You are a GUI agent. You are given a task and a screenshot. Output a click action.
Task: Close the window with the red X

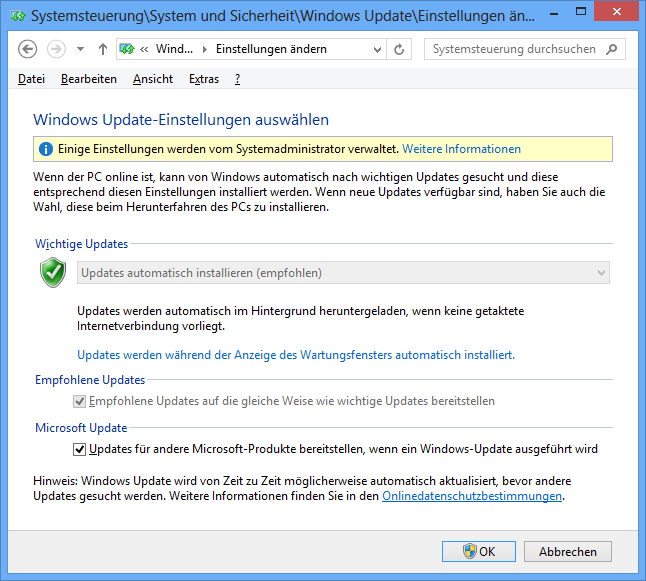(616, 11)
